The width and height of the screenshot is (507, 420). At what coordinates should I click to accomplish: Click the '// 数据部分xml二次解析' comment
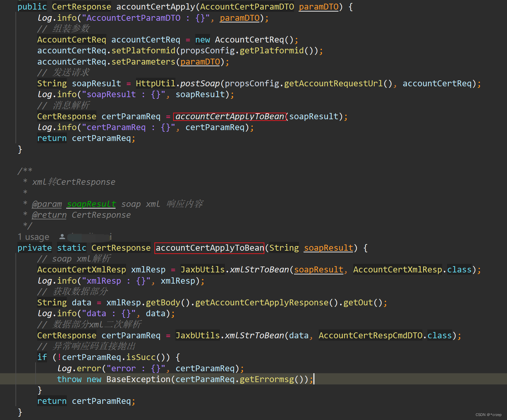click(89, 324)
